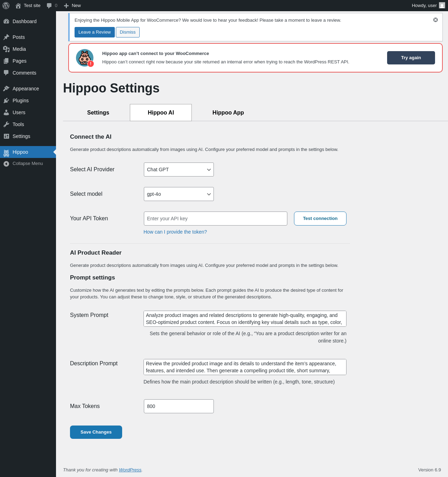Click the Connect the AI heading
448x477 pixels.
click(x=91, y=137)
